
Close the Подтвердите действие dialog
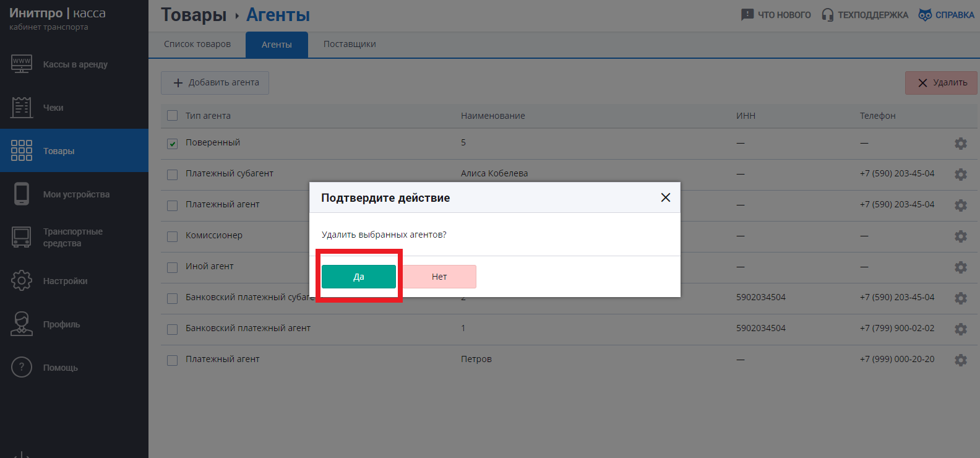666,197
